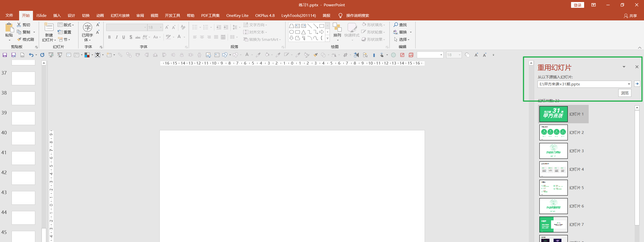Open color scheme swatch in quick toolbar

pos(87,55)
